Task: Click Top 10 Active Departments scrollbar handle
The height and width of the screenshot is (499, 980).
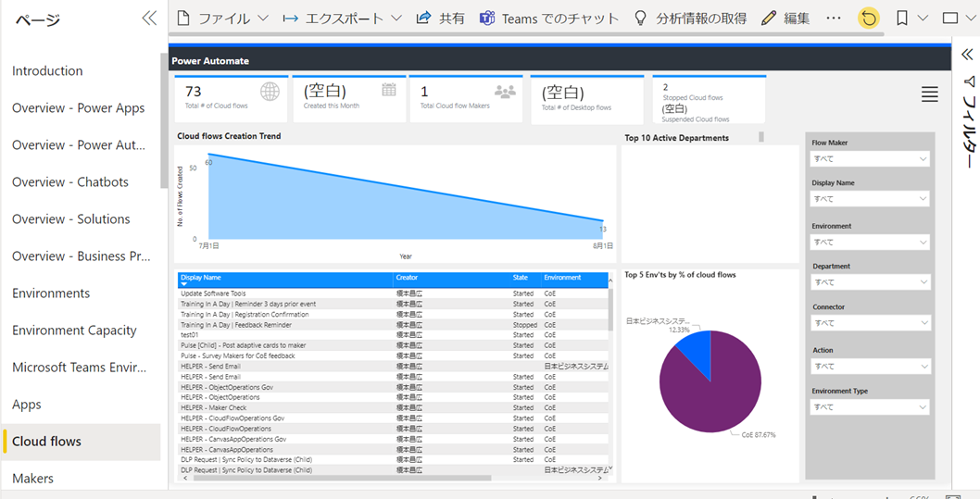Action: [x=761, y=137]
